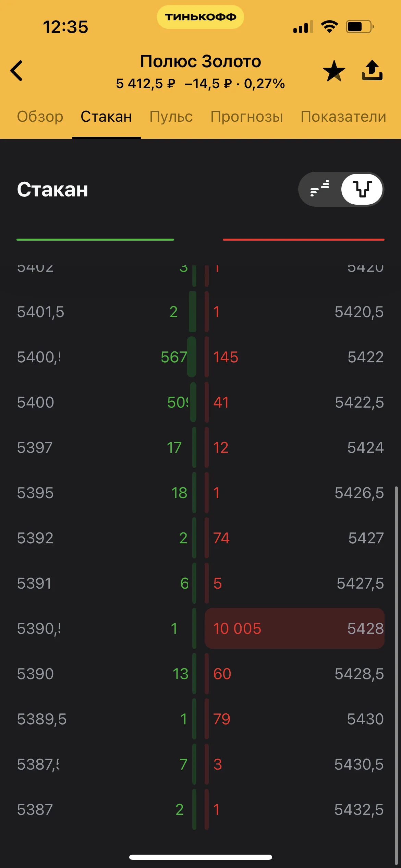
Task: Tap the back arrow icon
Action: tap(16, 71)
